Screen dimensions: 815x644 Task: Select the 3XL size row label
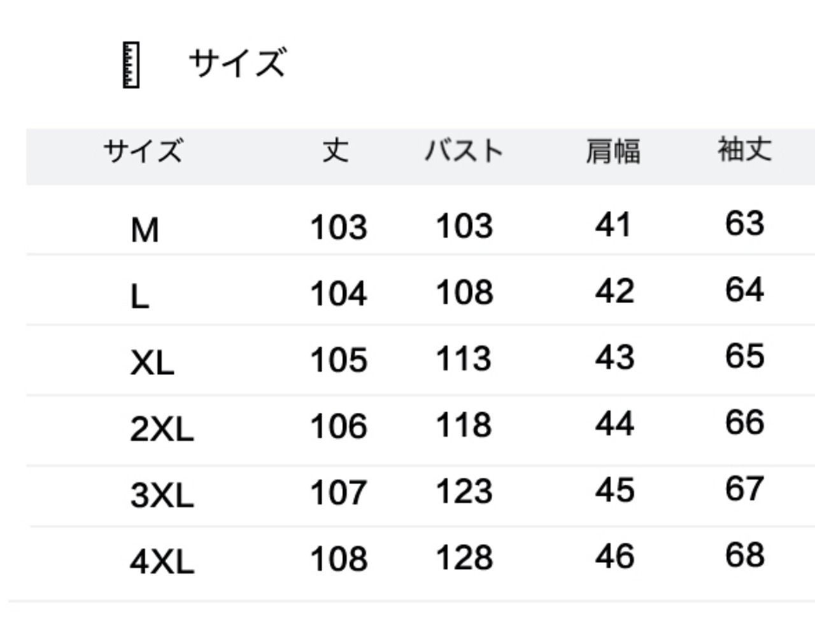pyautogui.click(x=162, y=495)
